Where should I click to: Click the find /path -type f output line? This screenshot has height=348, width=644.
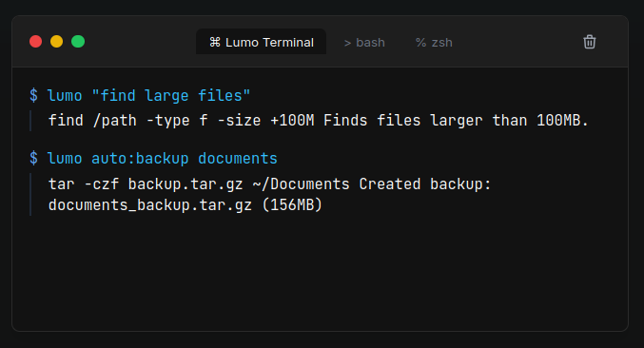click(319, 121)
